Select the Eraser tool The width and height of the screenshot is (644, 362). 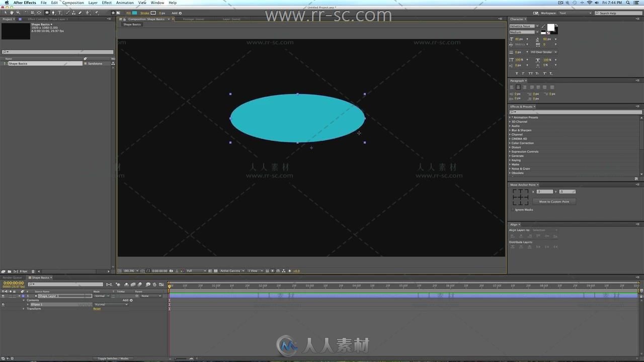[80, 13]
